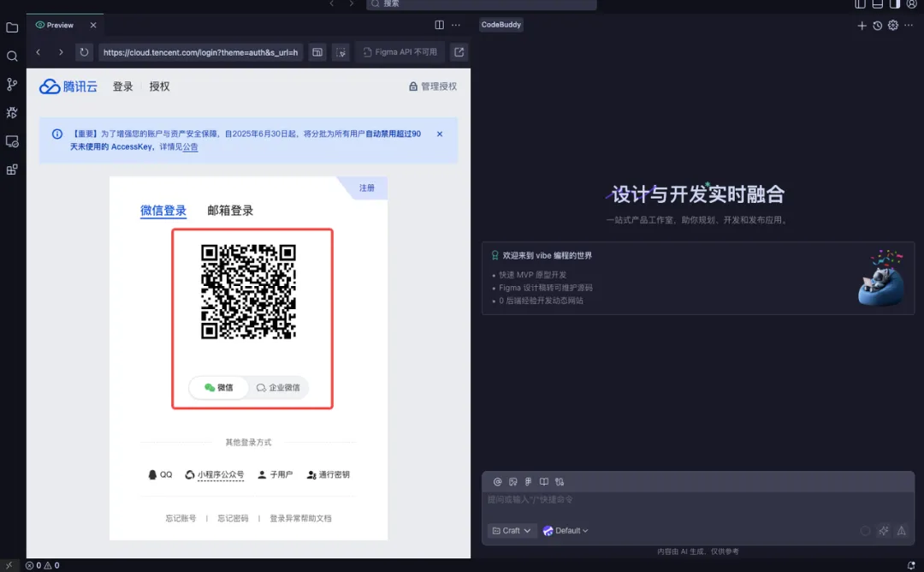Open the 公告 link in the notice
The height and width of the screenshot is (572, 924).
(190, 146)
